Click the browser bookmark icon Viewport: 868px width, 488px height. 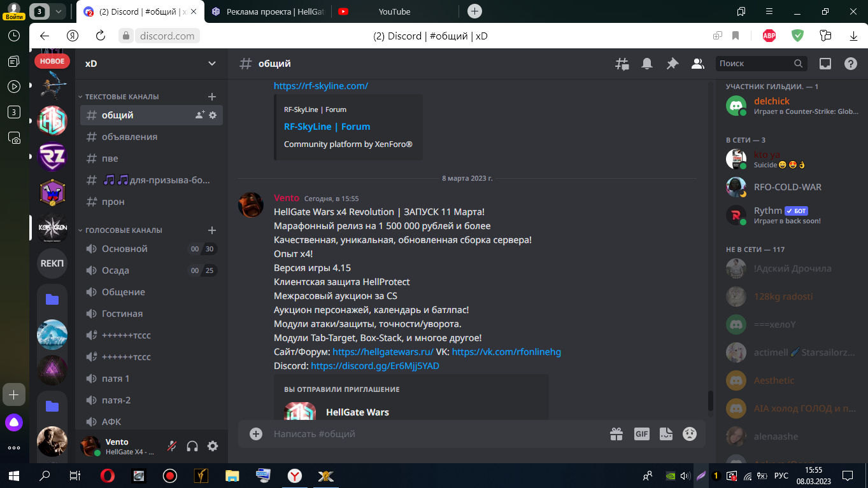[x=736, y=36]
